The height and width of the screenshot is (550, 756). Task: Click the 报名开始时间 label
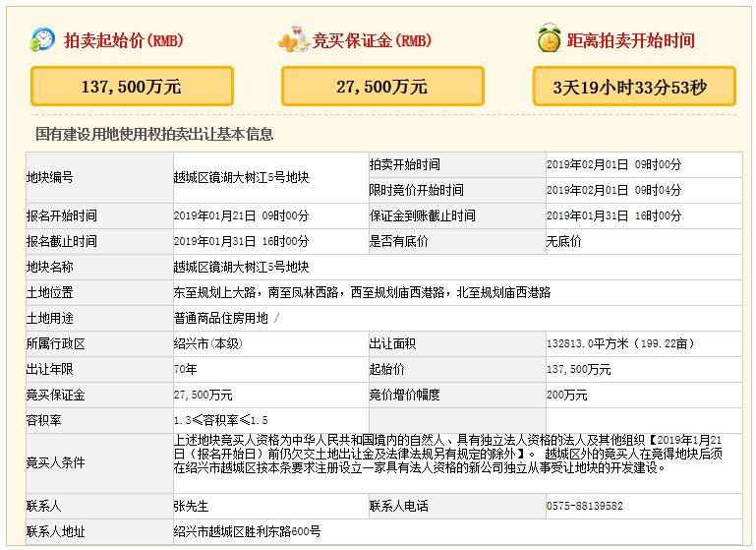coord(62,215)
